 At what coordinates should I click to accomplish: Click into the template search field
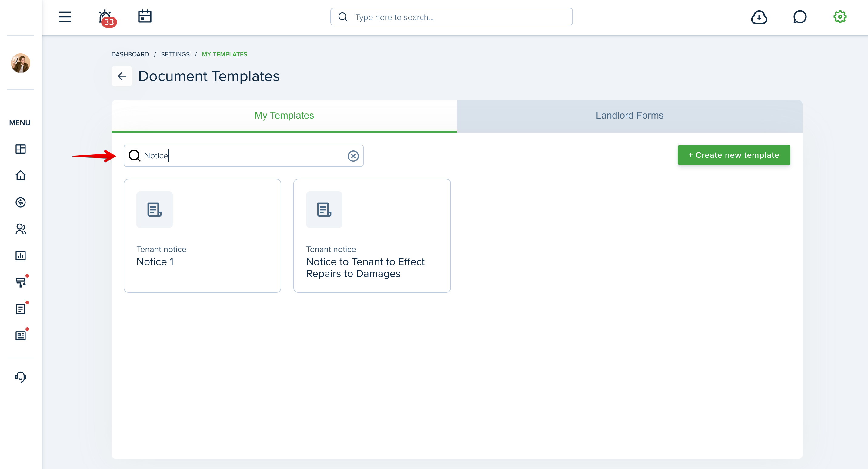point(243,155)
